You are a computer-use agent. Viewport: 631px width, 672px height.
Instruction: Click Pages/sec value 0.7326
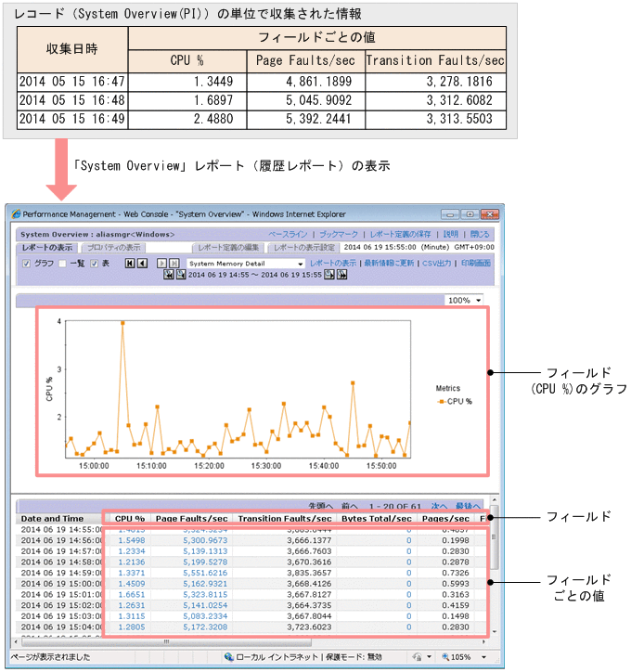click(x=456, y=573)
